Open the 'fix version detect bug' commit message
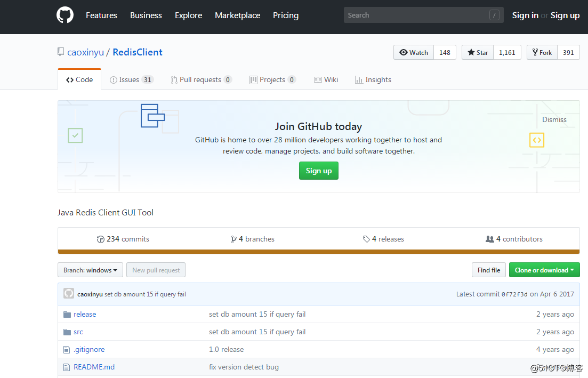The image size is (588, 378). point(244,367)
